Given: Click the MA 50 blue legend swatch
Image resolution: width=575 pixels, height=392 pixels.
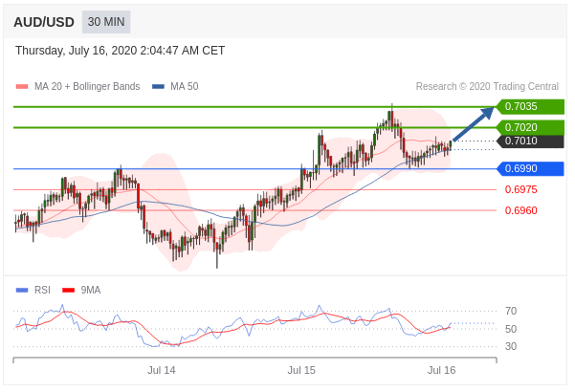Looking at the screenshot, I should 158,87.
